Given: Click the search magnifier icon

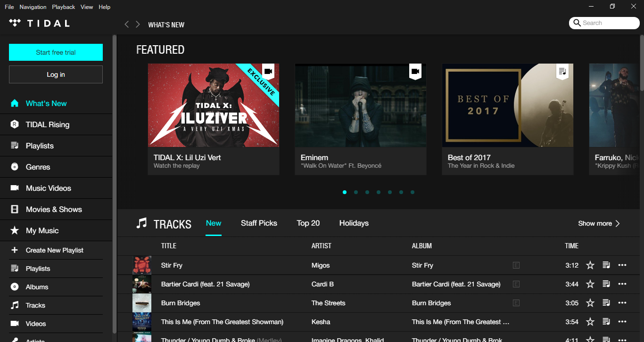Looking at the screenshot, I should tap(577, 23).
